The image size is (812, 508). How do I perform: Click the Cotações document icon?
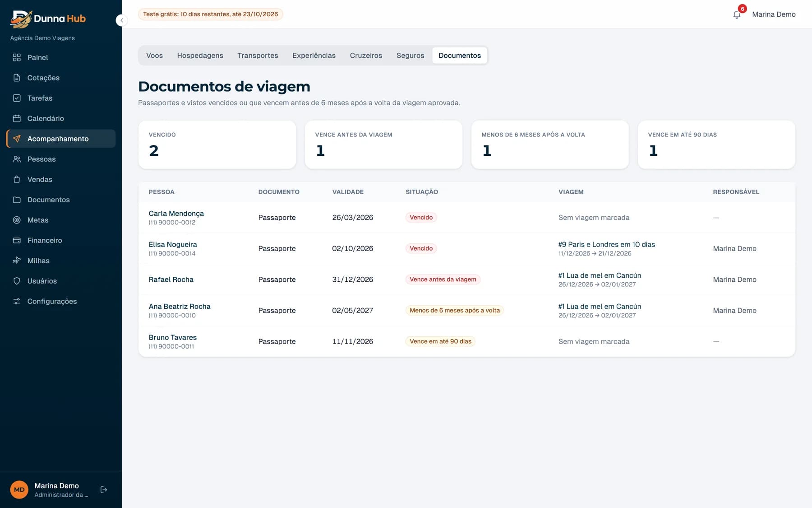tap(17, 78)
